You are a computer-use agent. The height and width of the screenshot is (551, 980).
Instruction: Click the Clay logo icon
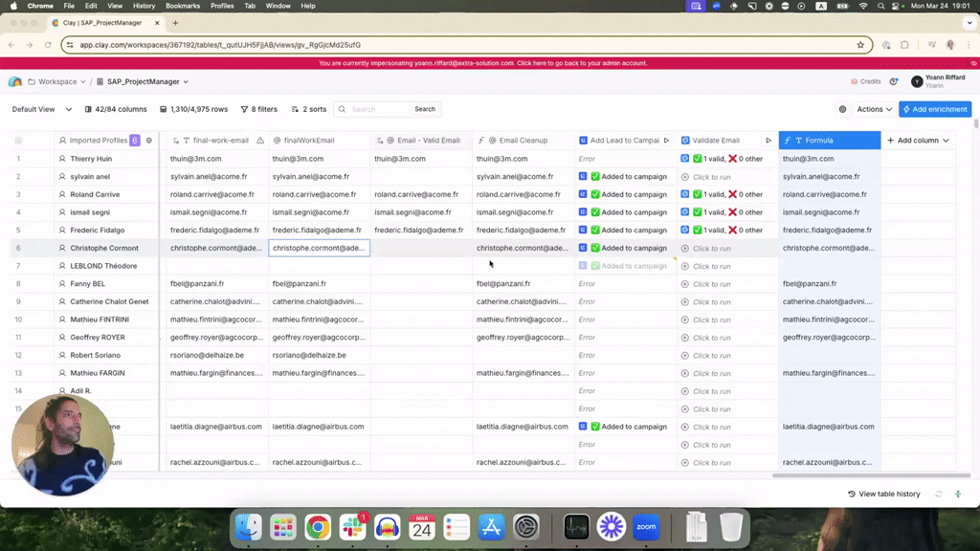click(15, 82)
